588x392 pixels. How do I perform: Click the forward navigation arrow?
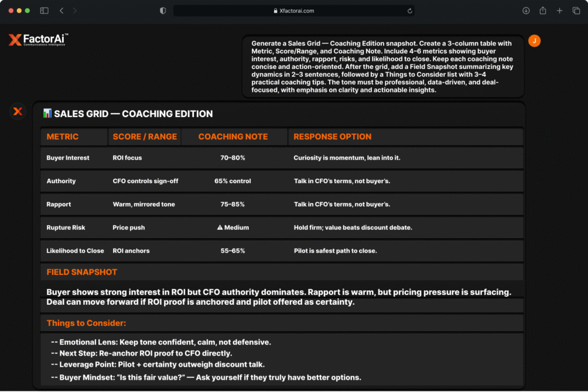(x=75, y=11)
